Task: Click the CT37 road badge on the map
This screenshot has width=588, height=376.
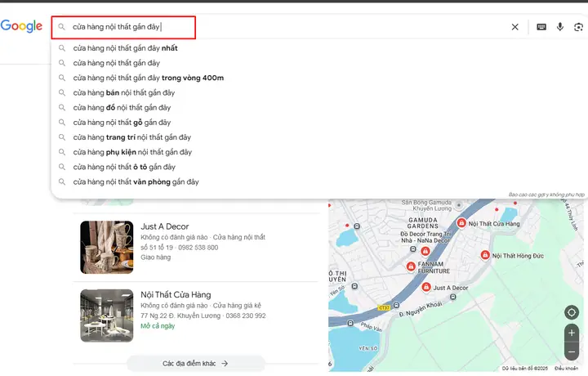Action: pyautogui.click(x=384, y=307)
